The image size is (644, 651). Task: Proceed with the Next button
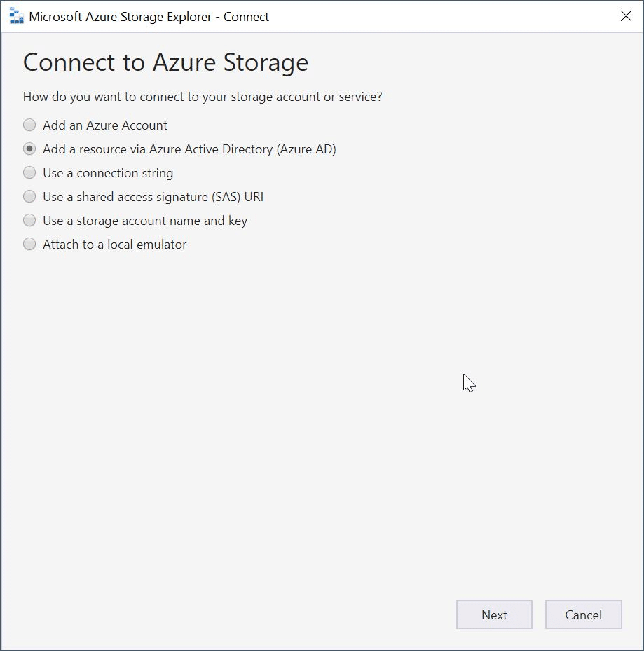tap(494, 615)
